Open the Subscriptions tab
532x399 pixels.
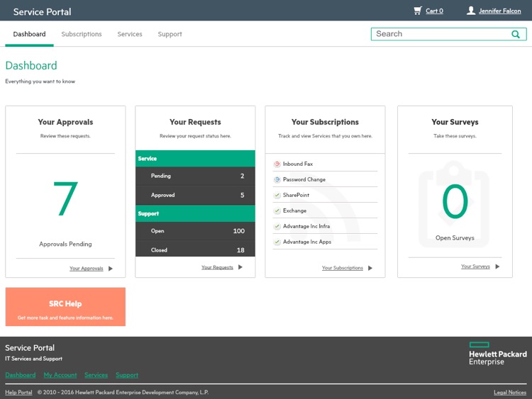(82, 34)
